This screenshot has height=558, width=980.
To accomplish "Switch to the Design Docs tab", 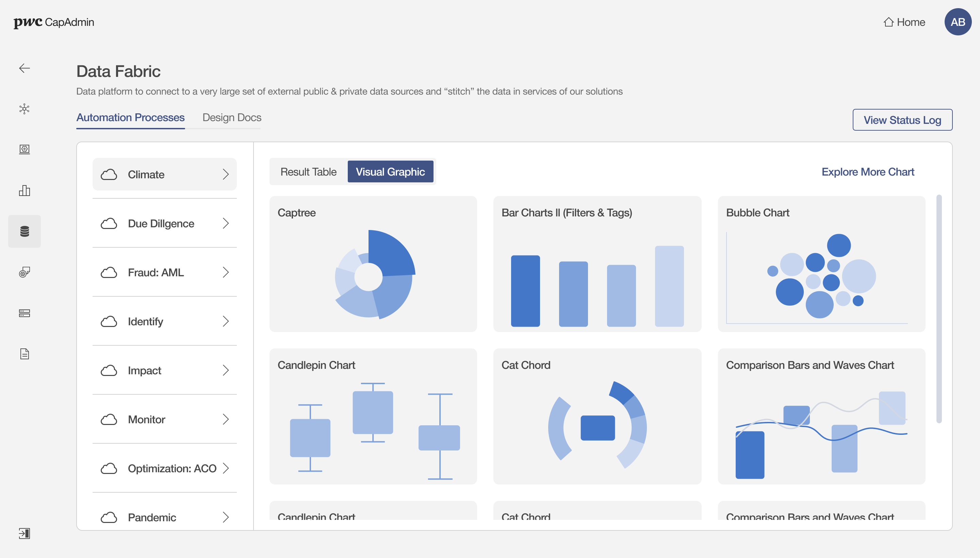I will (x=231, y=117).
